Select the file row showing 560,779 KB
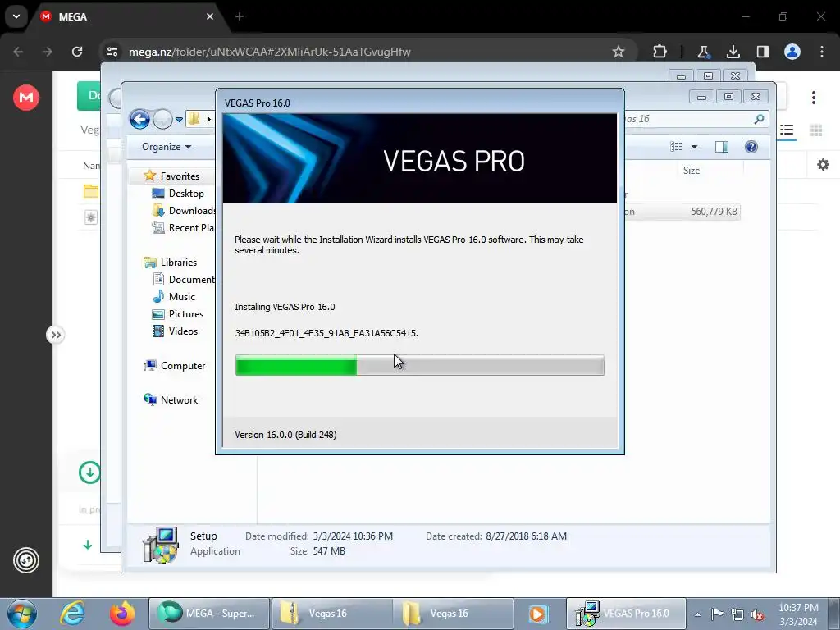 click(682, 212)
